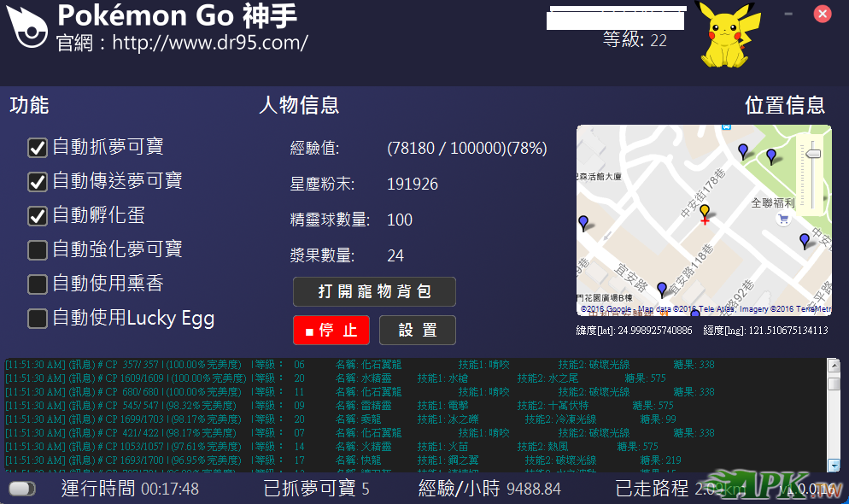Click the 等級: 22 level text
849x504 pixels.
coord(635,39)
